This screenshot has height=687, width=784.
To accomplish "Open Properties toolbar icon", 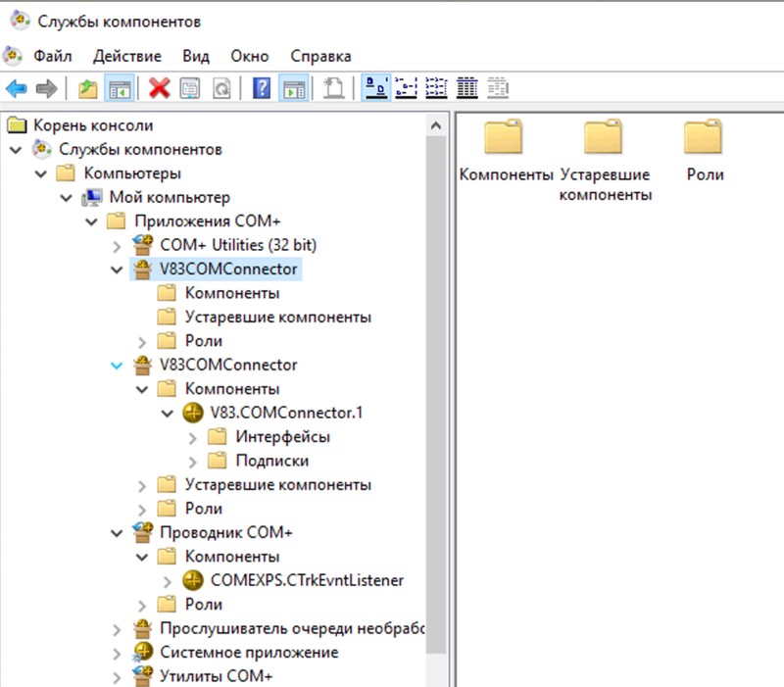I will [x=189, y=89].
